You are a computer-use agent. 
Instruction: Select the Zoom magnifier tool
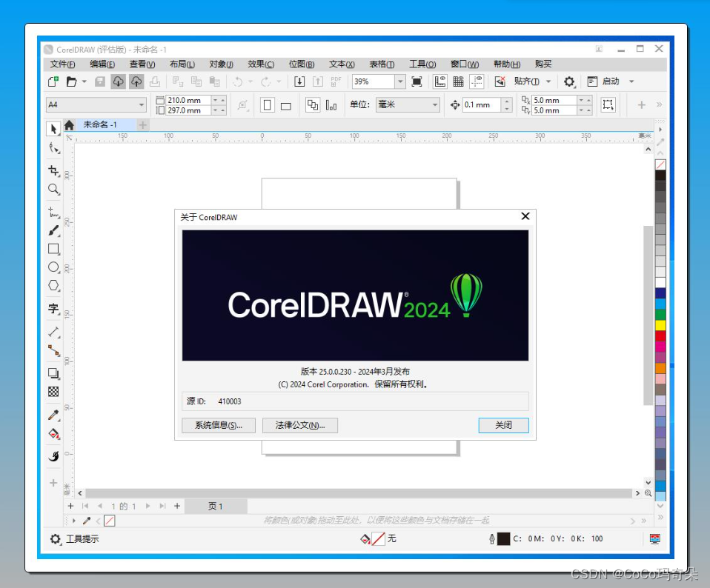[54, 189]
